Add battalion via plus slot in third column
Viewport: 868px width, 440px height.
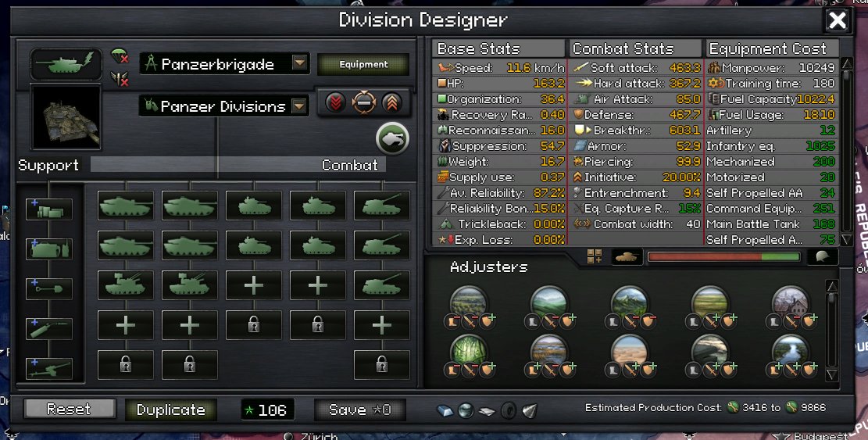[254, 285]
